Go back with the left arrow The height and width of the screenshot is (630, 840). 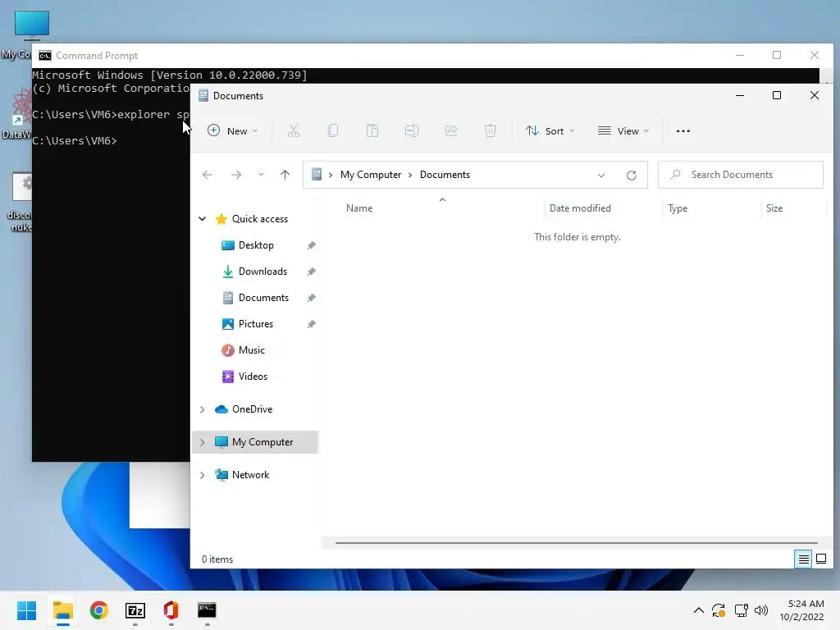click(x=208, y=175)
